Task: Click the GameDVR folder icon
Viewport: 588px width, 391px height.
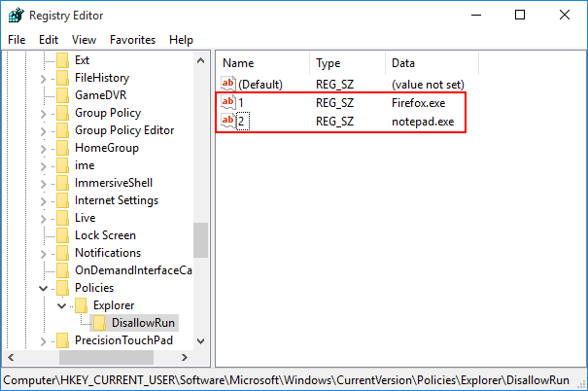Action: coord(63,95)
